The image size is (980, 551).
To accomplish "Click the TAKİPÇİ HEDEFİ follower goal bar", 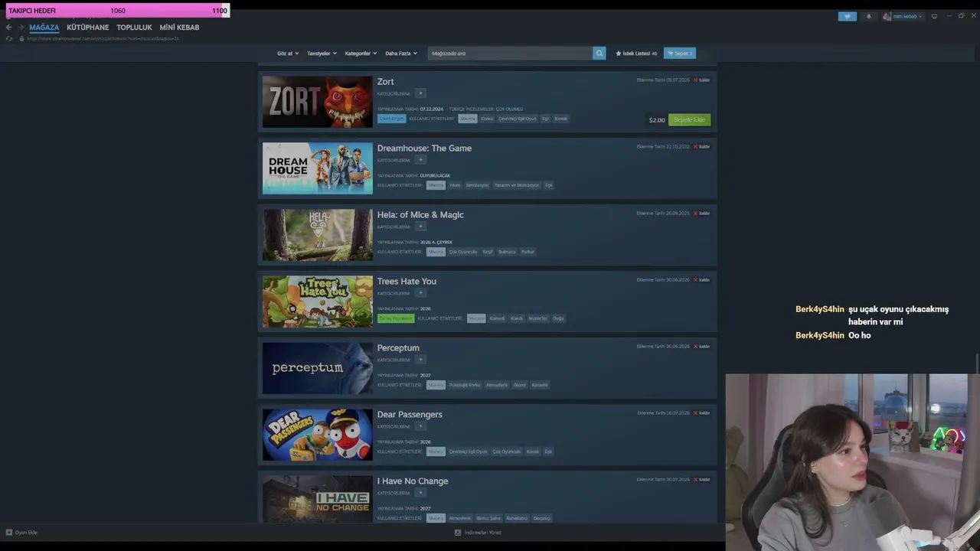I will [x=117, y=11].
